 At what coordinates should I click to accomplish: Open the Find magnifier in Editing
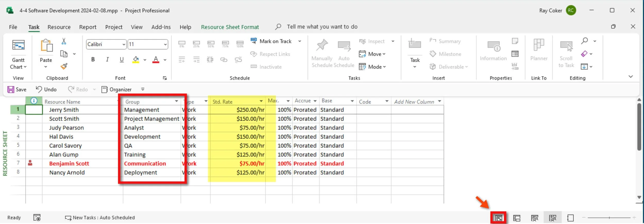(584, 41)
